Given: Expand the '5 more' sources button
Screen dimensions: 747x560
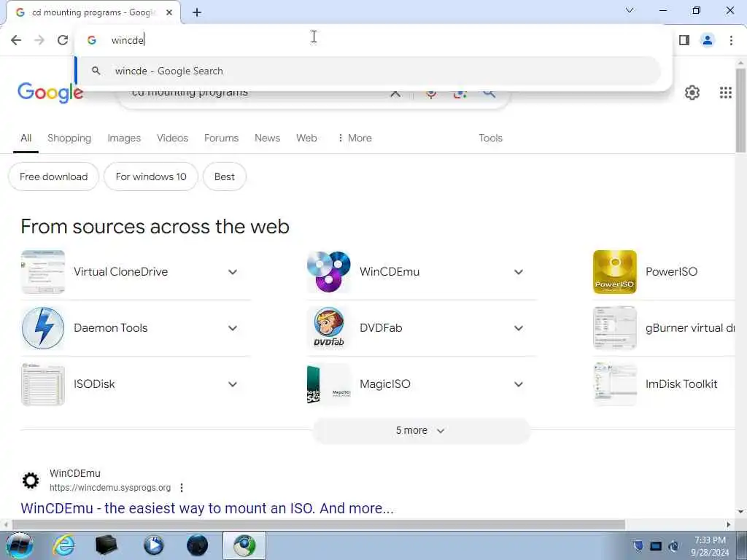Looking at the screenshot, I should (421, 430).
